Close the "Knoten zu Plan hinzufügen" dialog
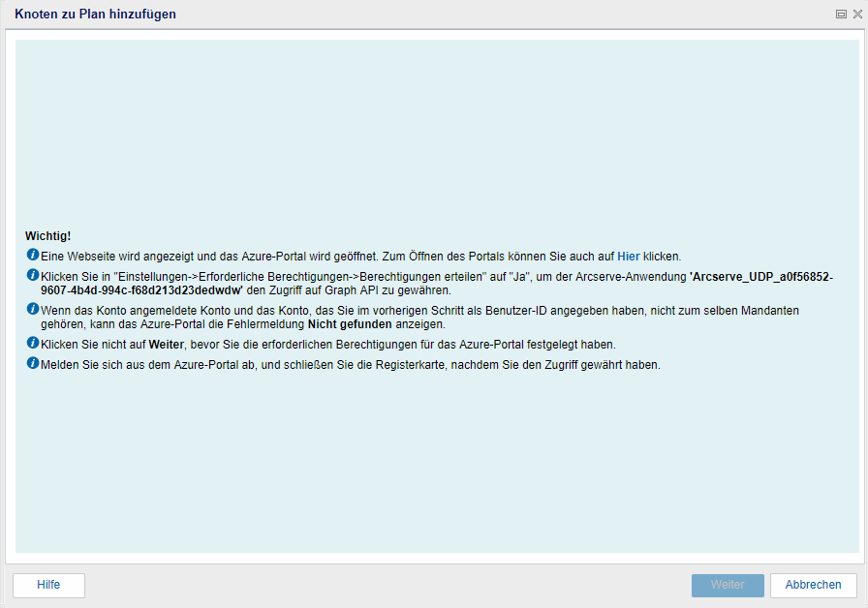Screen dimensions: 868x608 856,15
